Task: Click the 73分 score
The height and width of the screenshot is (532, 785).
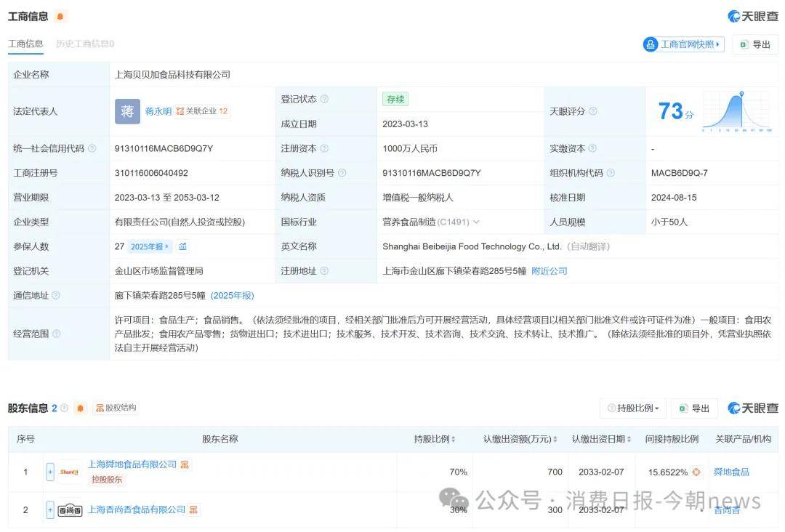Action: click(675, 111)
